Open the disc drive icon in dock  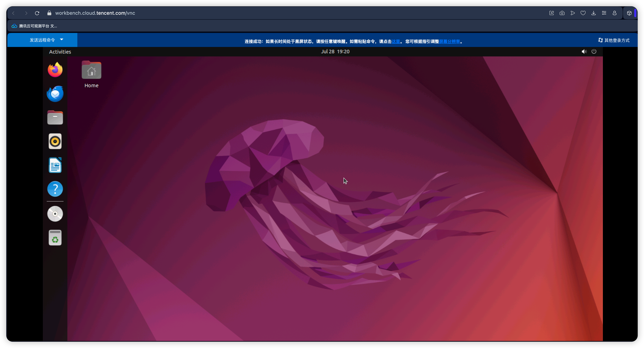point(55,214)
